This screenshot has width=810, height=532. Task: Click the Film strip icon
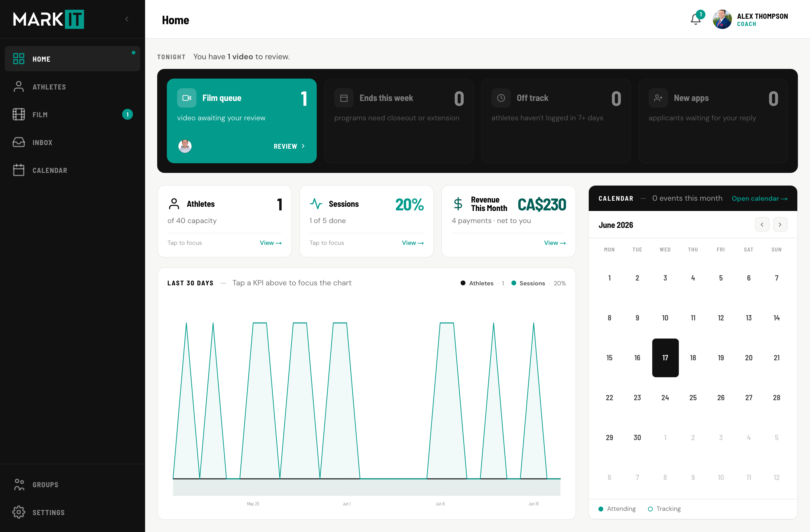[19, 115]
